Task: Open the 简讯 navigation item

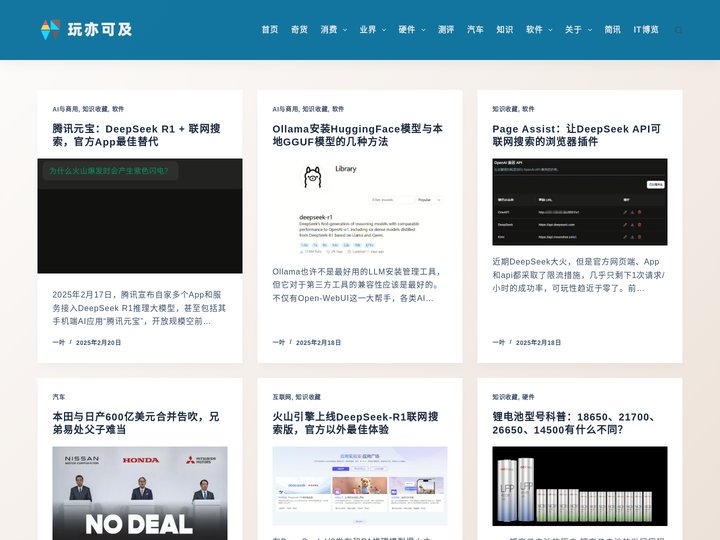Action: (x=613, y=30)
